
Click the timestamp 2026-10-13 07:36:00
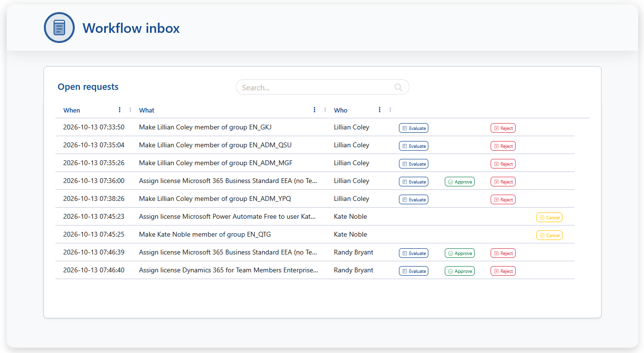pos(94,181)
